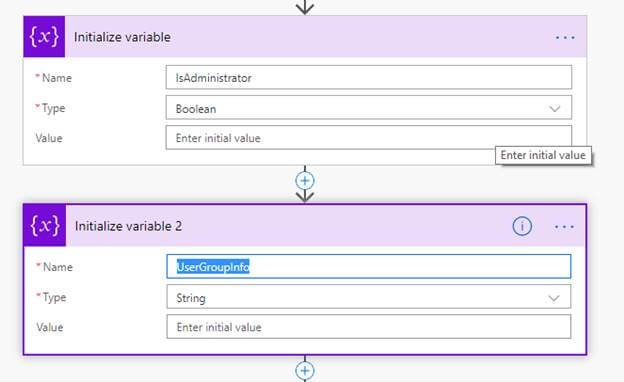The width and height of the screenshot is (624, 382).
Task: Click the Initialize variable action icon
Action: coord(44,37)
